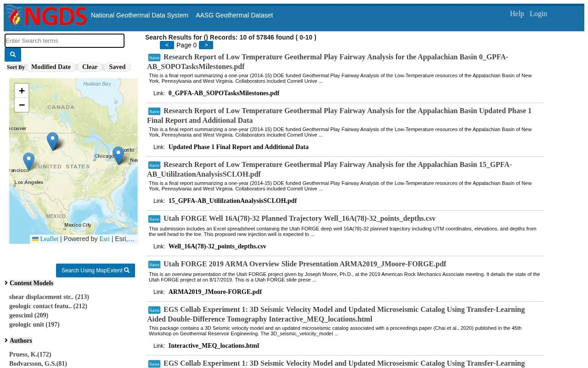
Task: Zoom out on the map
Action: click(22, 105)
